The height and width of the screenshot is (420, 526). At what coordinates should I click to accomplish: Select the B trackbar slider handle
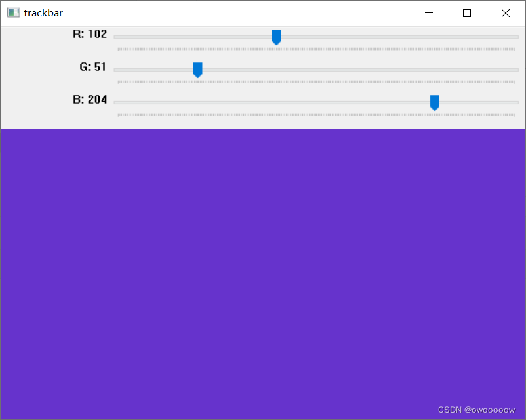coord(434,102)
